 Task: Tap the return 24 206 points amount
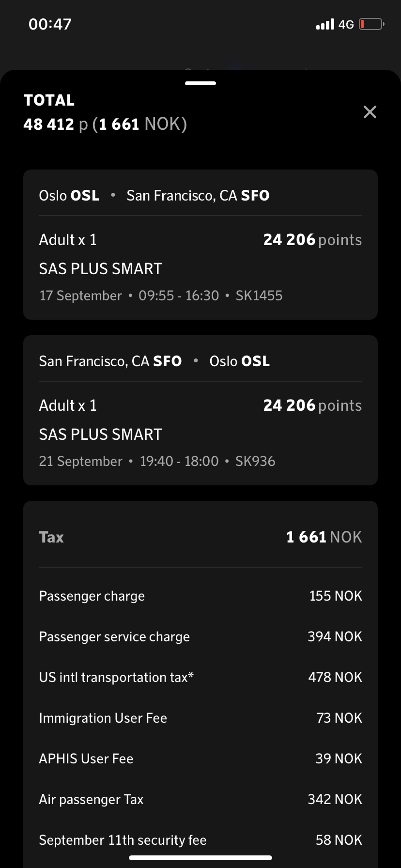312,405
